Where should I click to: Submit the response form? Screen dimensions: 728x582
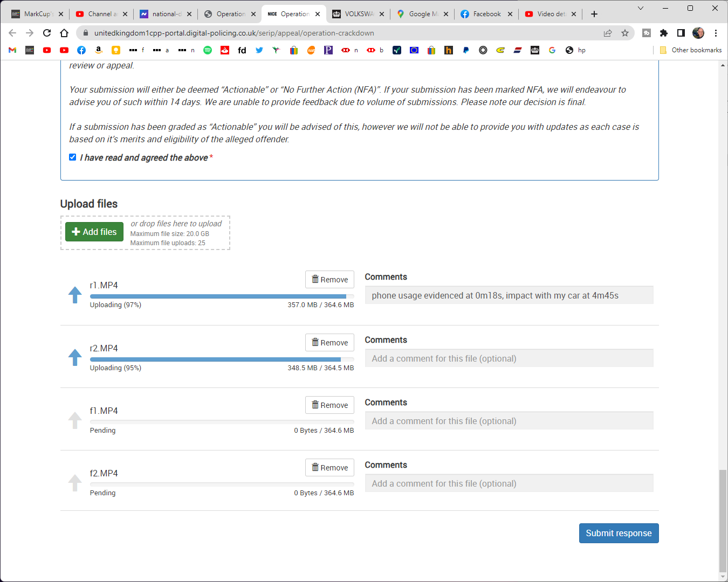(x=619, y=533)
